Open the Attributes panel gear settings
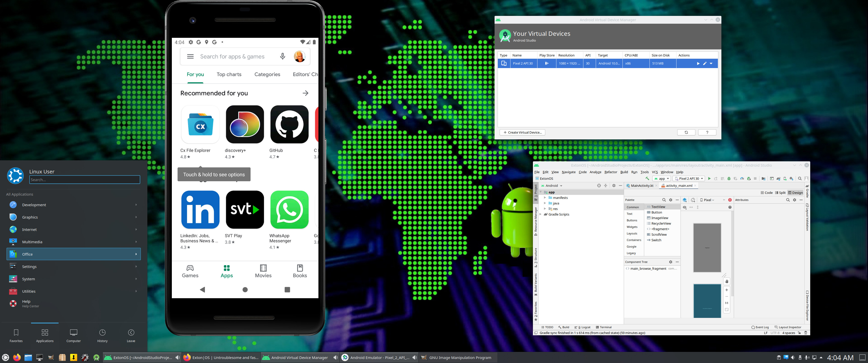 pos(794,200)
